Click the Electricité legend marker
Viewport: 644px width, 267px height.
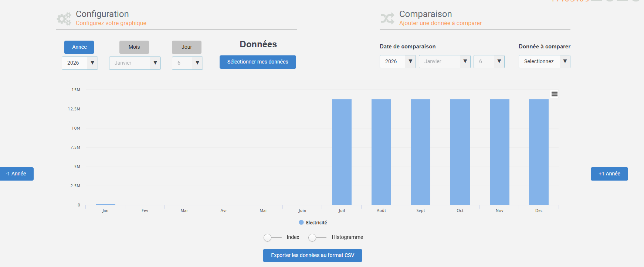[301, 222]
